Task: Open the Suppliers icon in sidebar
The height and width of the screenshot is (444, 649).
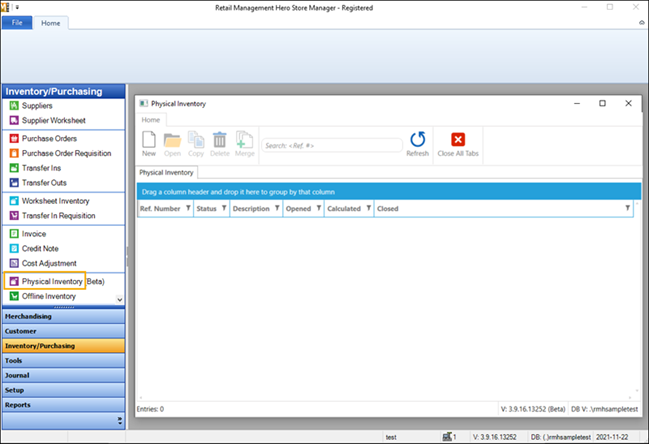Action: point(14,106)
